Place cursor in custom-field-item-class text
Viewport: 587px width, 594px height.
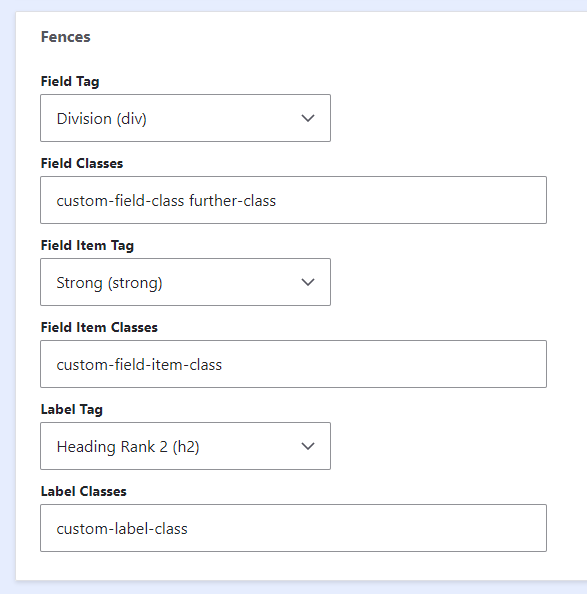pyautogui.click(x=139, y=365)
